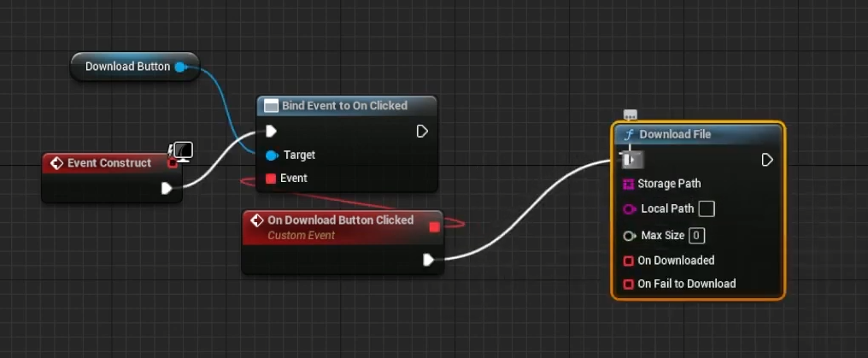Click Event Construct execution output pin
This screenshot has height=358, width=868.
point(167,188)
